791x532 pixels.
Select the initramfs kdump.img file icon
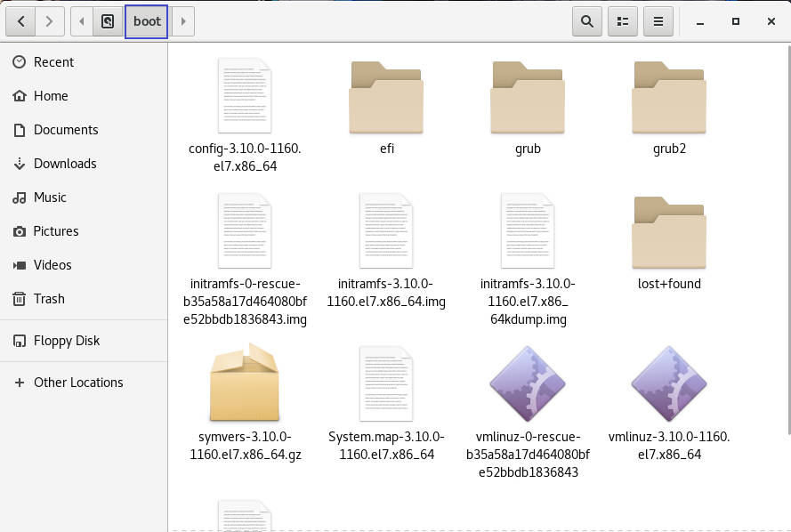528,231
